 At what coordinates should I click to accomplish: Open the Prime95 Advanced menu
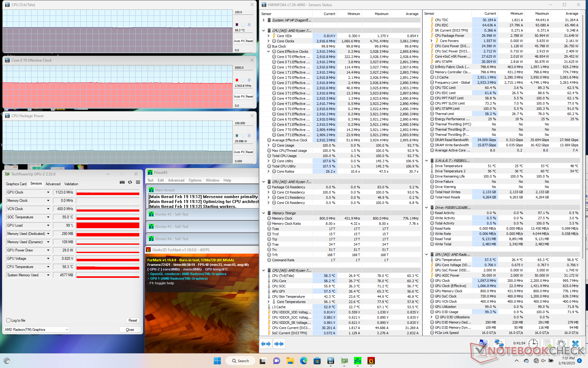(x=176, y=180)
